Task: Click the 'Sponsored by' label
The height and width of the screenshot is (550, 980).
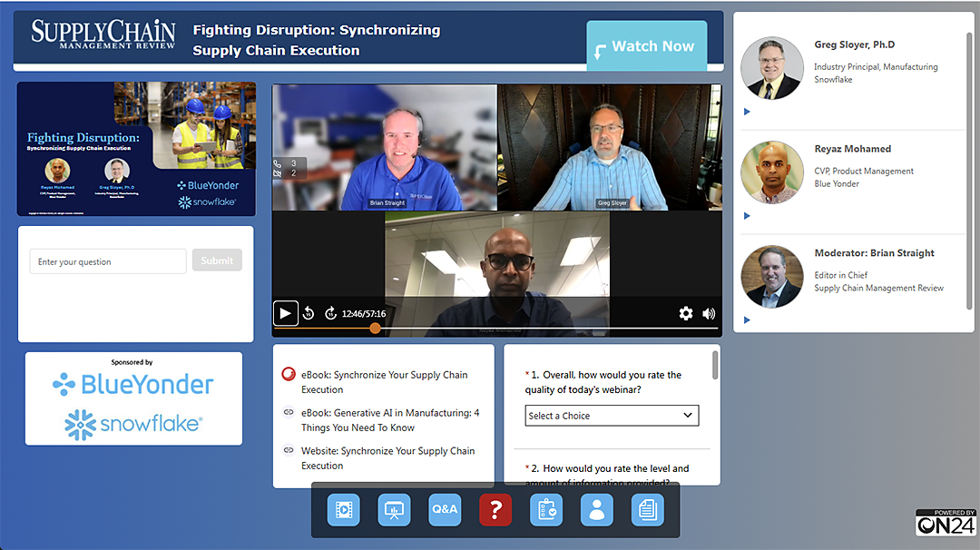Action: pos(132,362)
